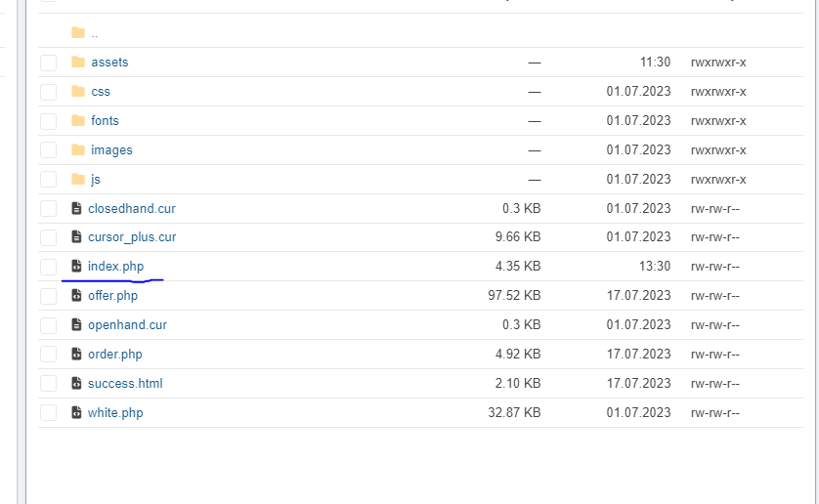Screen dimensions: 819x504
Task: Tick the checkbox for white.php
Action: 48,413
